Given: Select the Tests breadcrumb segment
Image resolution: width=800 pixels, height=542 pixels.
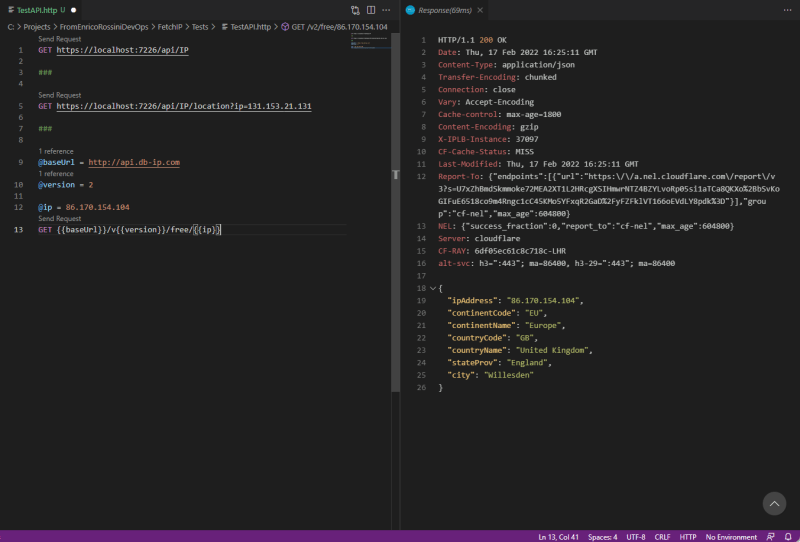Looking at the screenshot, I should 200,27.
